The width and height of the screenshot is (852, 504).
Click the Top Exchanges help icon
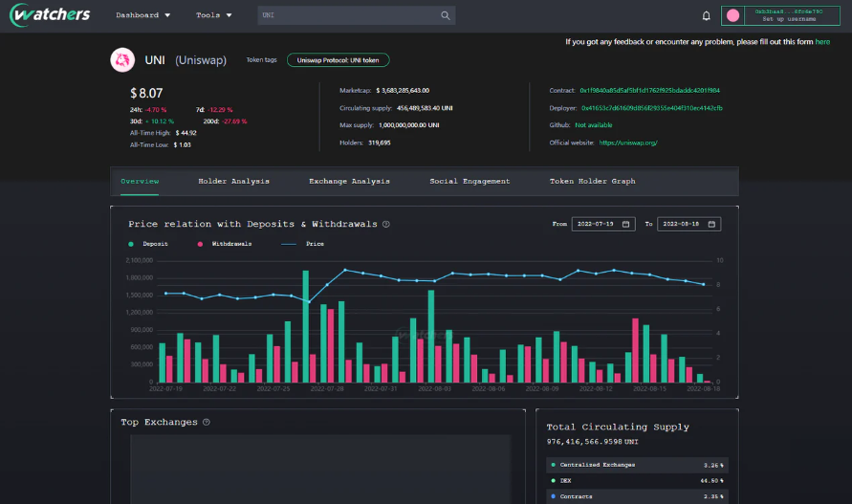pyautogui.click(x=206, y=422)
